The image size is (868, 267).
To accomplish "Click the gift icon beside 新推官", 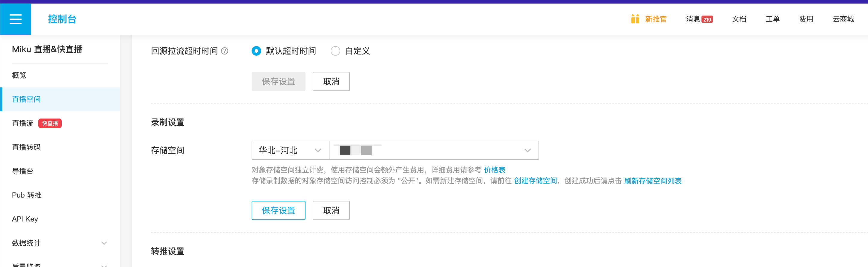I will tap(635, 19).
